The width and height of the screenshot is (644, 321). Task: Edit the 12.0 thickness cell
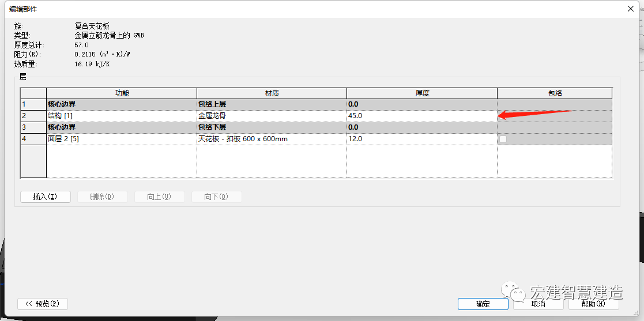click(422, 139)
